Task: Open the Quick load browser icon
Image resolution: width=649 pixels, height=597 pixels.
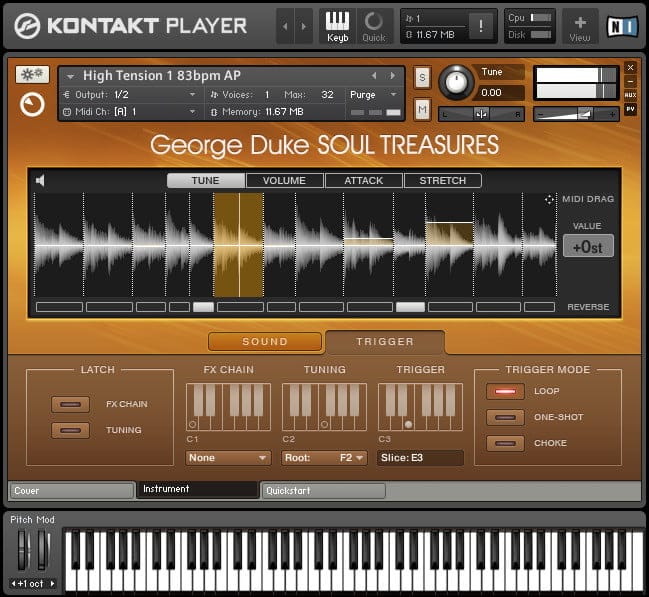Action: pos(374,26)
